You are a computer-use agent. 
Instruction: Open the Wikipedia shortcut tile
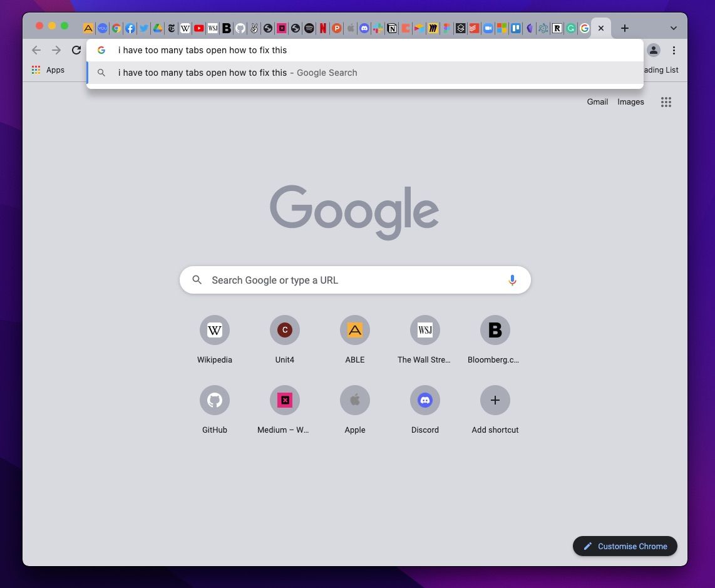pyautogui.click(x=214, y=340)
